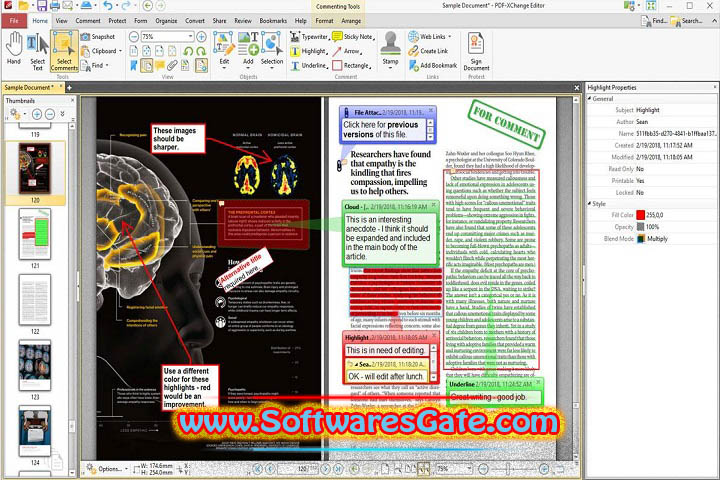
Task: Expand the Clipboard dropdown
Action: [x=120, y=51]
